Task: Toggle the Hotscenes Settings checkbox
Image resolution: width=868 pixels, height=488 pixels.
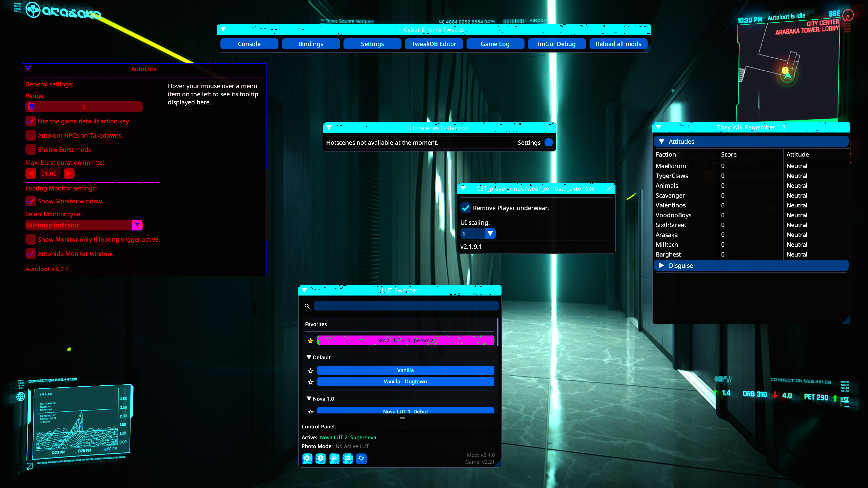Action: [x=548, y=142]
